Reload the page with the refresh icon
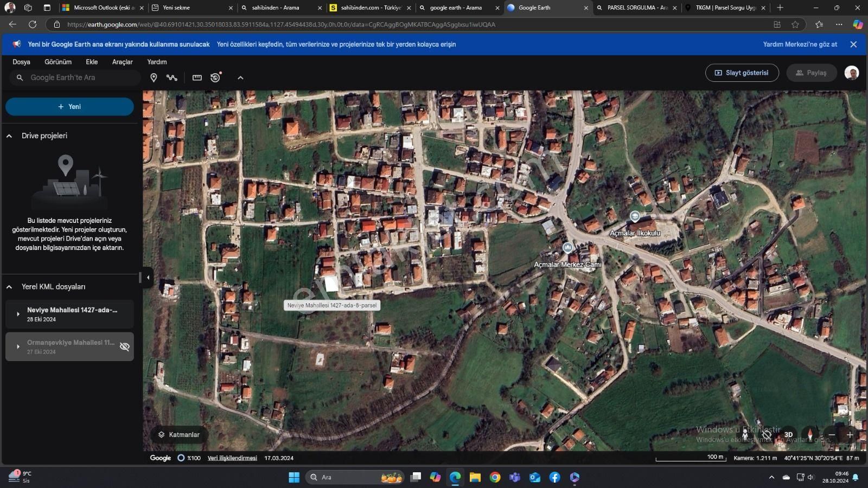The width and height of the screenshot is (868, 488). [33, 24]
